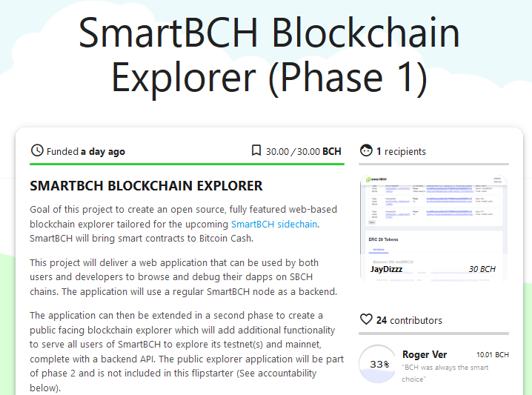Click the smartBCH logo in recipient preview
532x395 pixels.
tap(376, 179)
